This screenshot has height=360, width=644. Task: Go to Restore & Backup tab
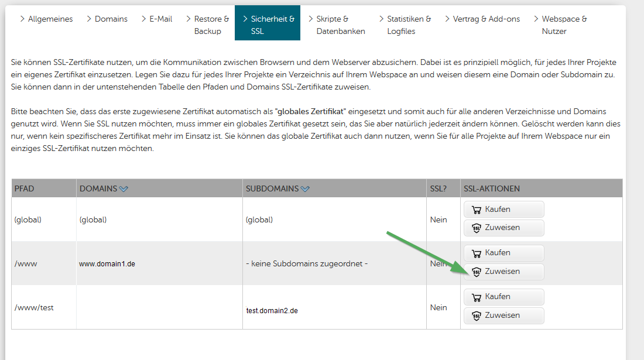coord(207,25)
